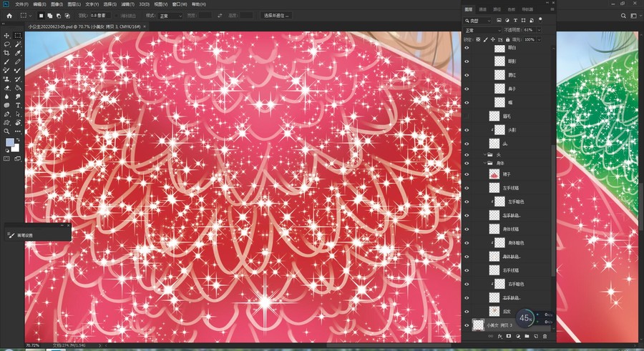
Task: Select the Move tool
Action: tap(6, 36)
